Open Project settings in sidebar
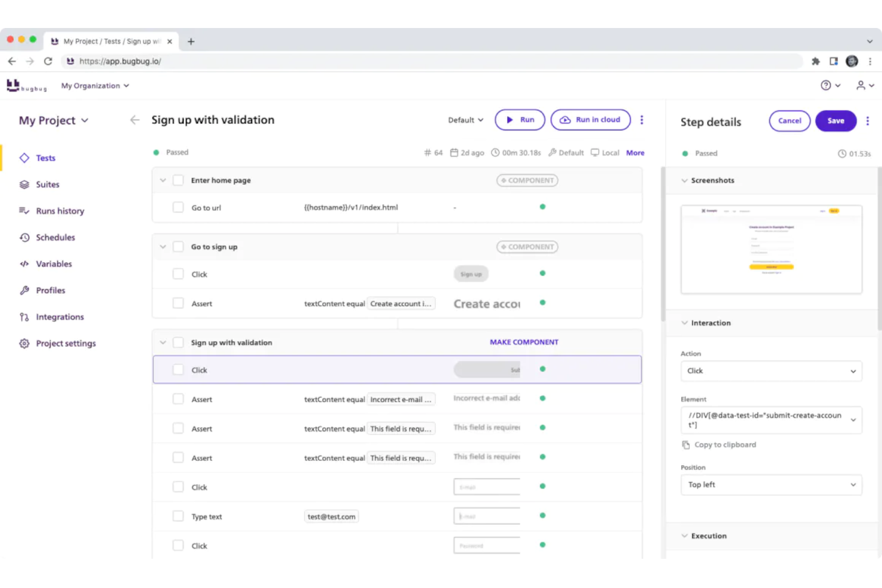The image size is (882, 588). (66, 344)
